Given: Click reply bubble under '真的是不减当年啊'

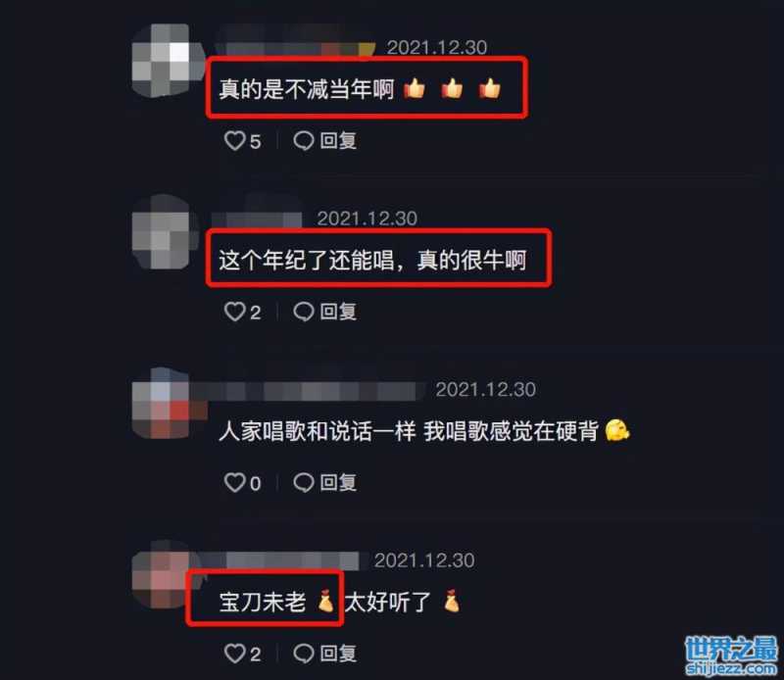Looking at the screenshot, I should (x=304, y=141).
